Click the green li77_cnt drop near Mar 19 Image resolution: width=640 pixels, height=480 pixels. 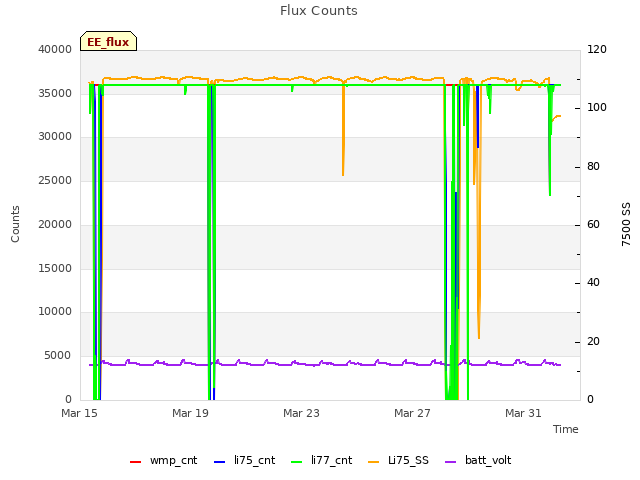(x=209, y=245)
